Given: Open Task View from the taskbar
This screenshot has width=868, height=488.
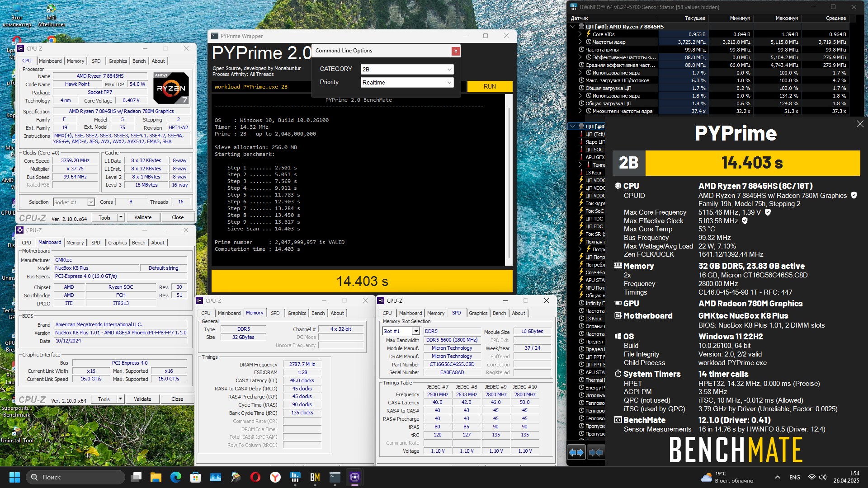Looking at the screenshot, I should (x=136, y=477).
